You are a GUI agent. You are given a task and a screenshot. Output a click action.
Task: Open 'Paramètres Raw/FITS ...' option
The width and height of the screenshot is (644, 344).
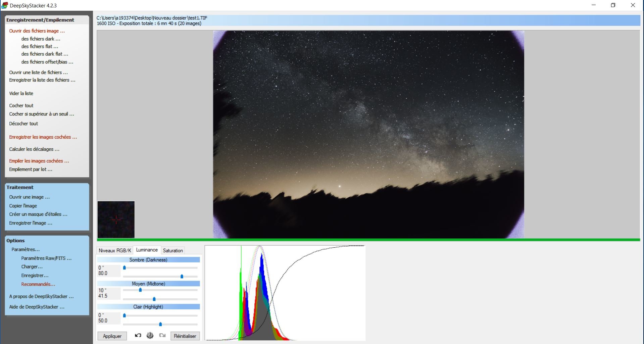click(46, 258)
